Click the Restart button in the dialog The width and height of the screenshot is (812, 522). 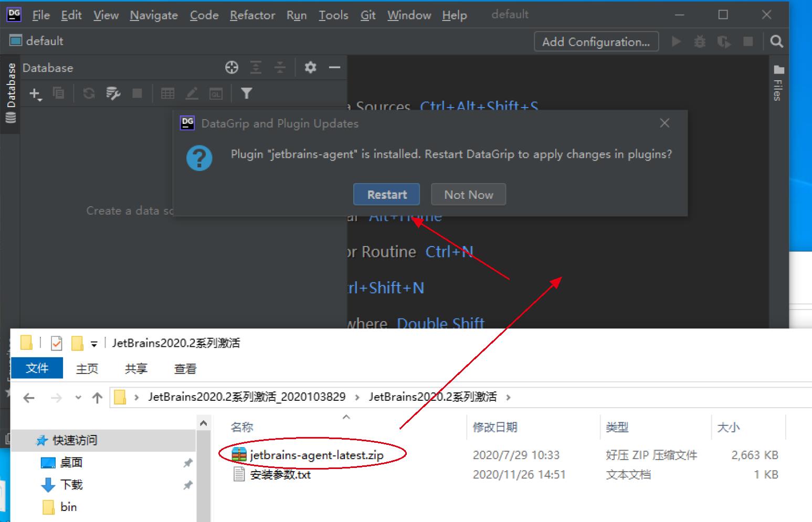tap(386, 195)
